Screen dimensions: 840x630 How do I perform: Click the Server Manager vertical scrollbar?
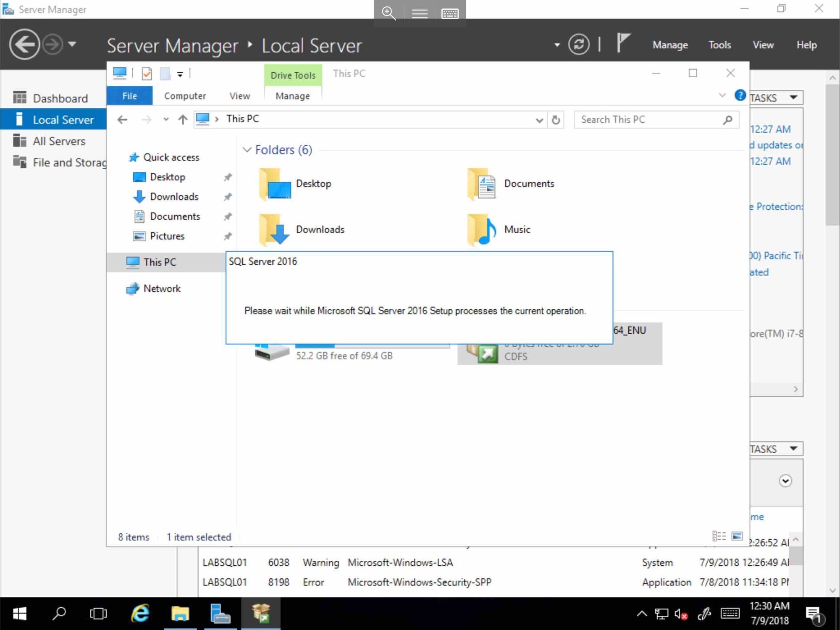pyautogui.click(x=832, y=155)
